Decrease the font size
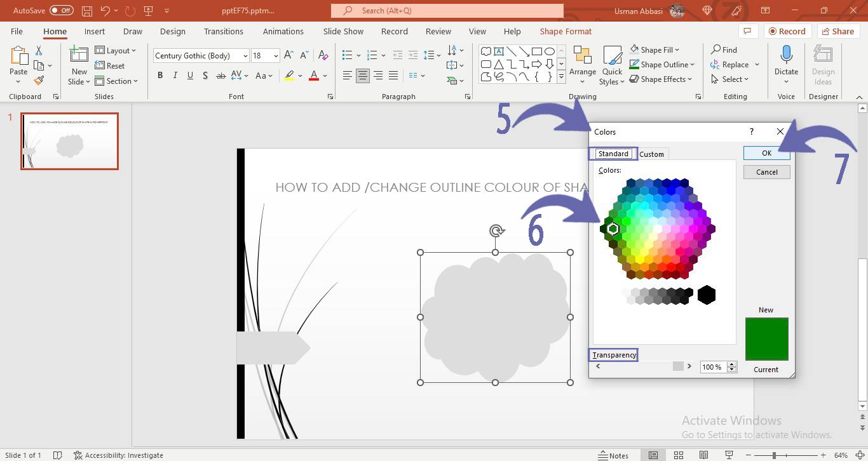This screenshot has width=868, height=461. coord(304,55)
